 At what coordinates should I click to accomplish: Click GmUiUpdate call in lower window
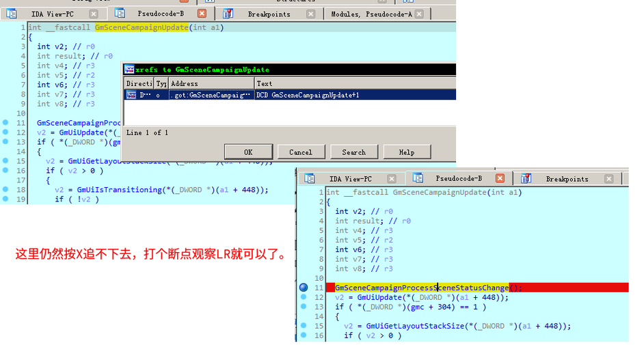[379, 297]
